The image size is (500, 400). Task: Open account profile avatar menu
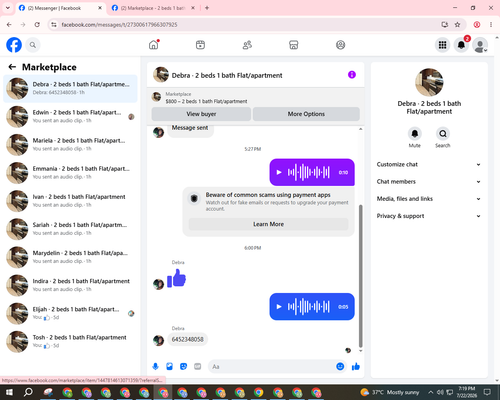coord(480,45)
